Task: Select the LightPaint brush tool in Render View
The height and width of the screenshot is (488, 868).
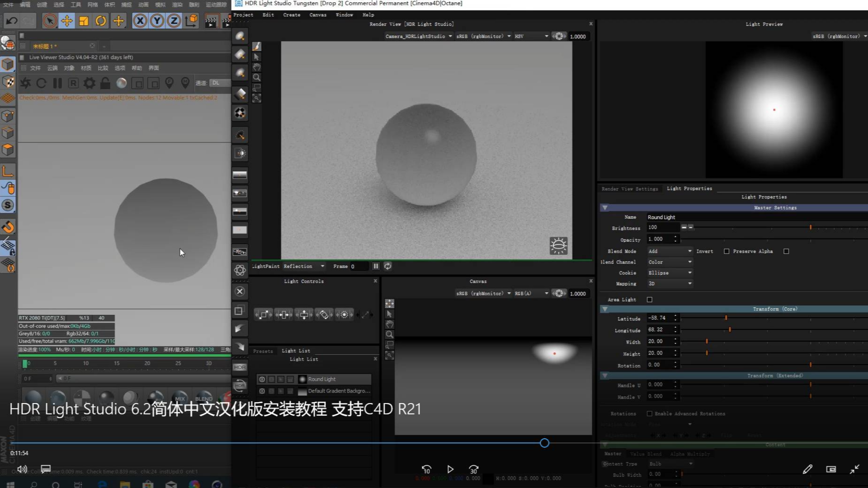Action: [256, 47]
